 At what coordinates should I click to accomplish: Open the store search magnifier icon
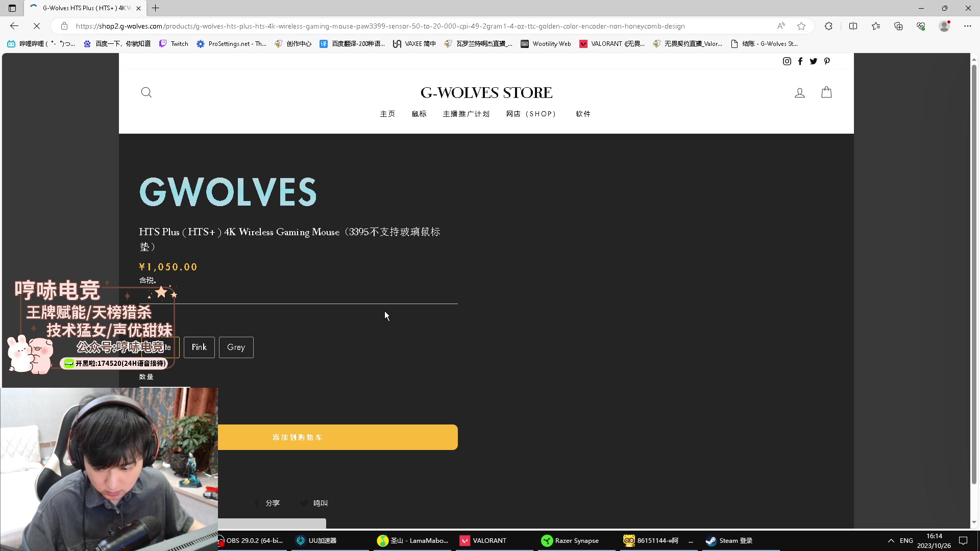[x=146, y=92]
